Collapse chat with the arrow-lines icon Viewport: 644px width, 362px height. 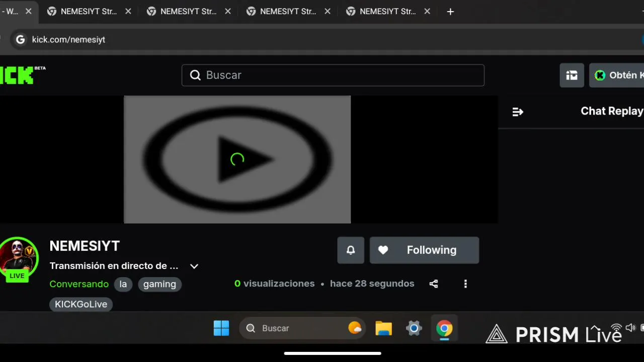point(518,112)
